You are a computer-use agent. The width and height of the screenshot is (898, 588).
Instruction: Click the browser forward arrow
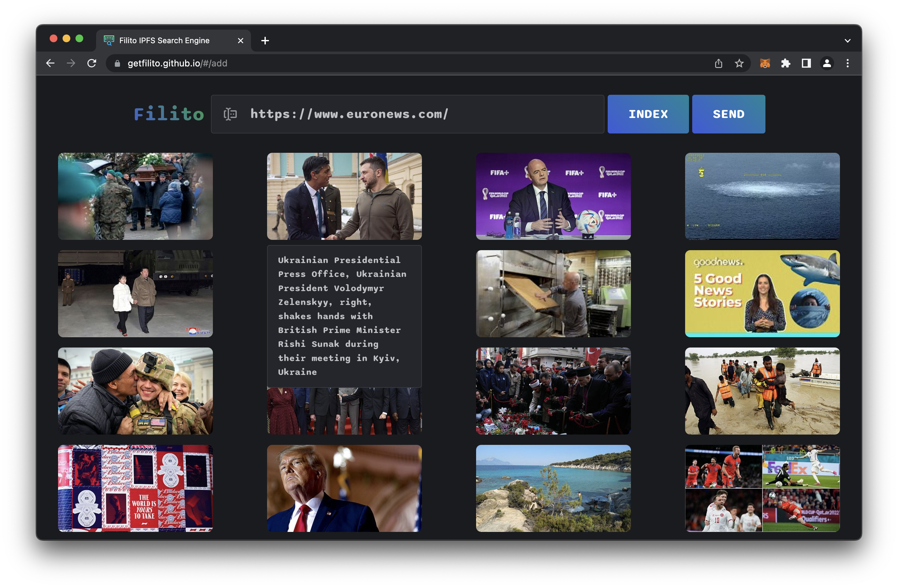point(71,64)
